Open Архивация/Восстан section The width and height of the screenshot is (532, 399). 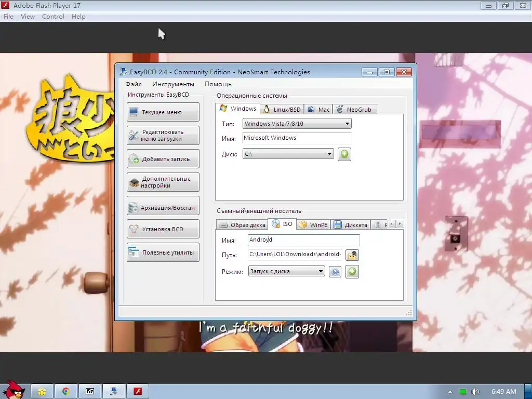click(x=163, y=206)
